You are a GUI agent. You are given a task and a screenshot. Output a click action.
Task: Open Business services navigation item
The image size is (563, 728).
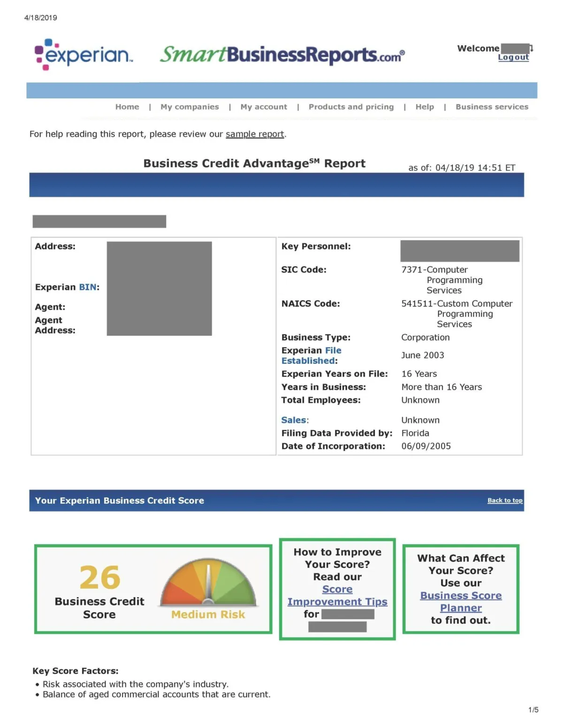click(492, 107)
